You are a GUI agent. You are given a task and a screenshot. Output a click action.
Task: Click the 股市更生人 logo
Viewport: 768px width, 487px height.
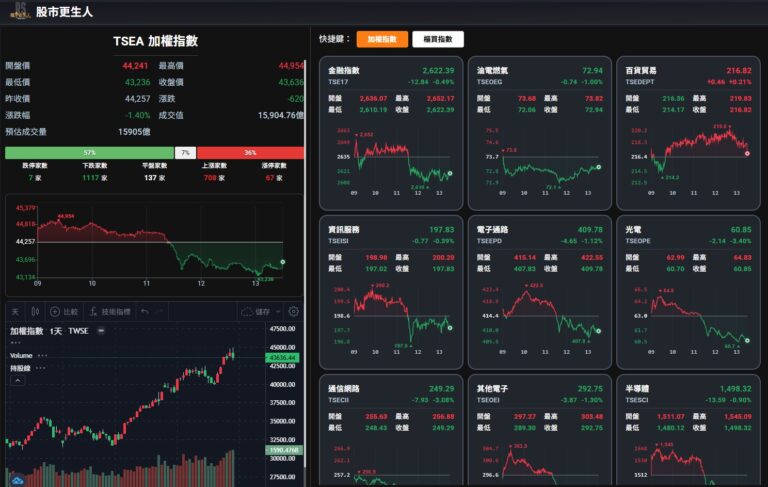coord(20,11)
